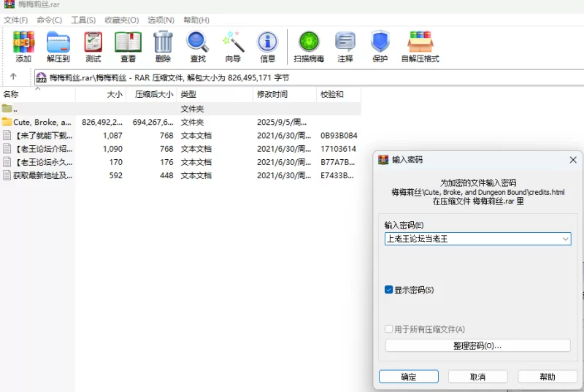Expand the password field dropdown arrow
584x392 pixels.
click(x=565, y=239)
